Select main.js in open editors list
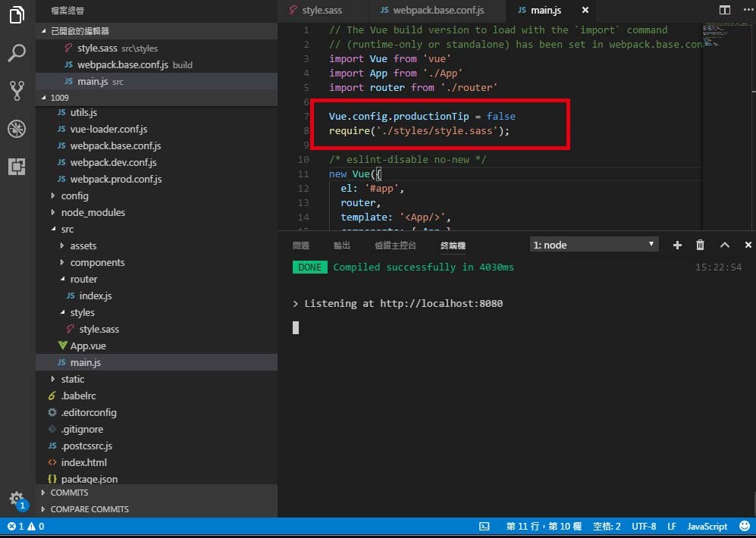 coord(157,81)
